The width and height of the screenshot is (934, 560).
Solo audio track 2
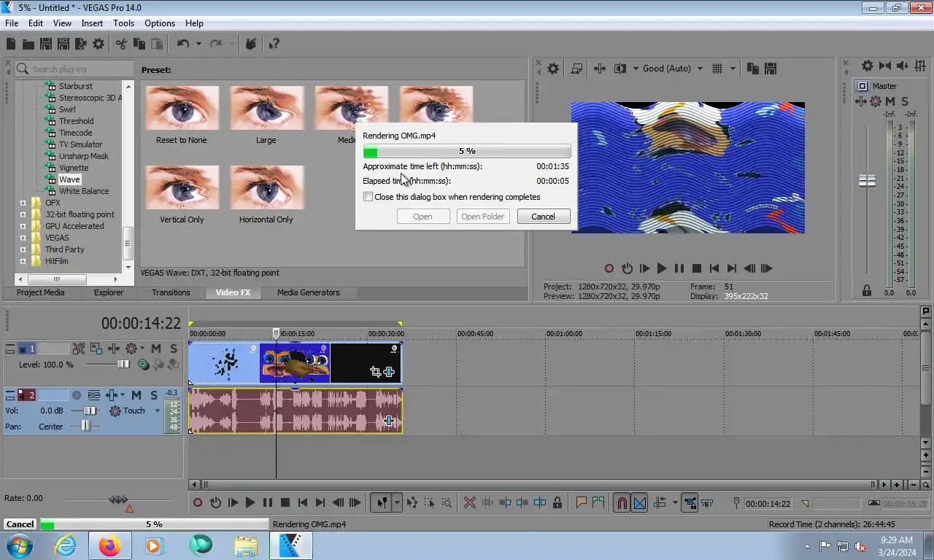(154, 395)
